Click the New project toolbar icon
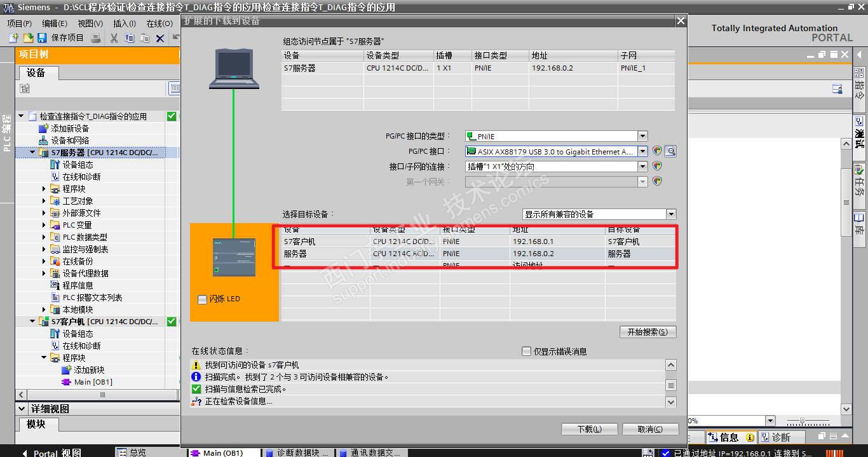The height and width of the screenshot is (457, 868). [13, 38]
